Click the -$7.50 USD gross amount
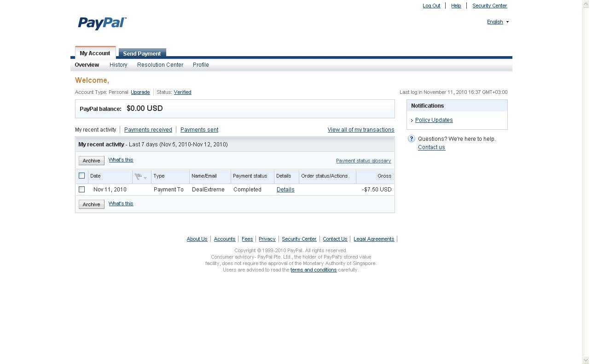Viewport: 598px width, 364px height. (377, 190)
